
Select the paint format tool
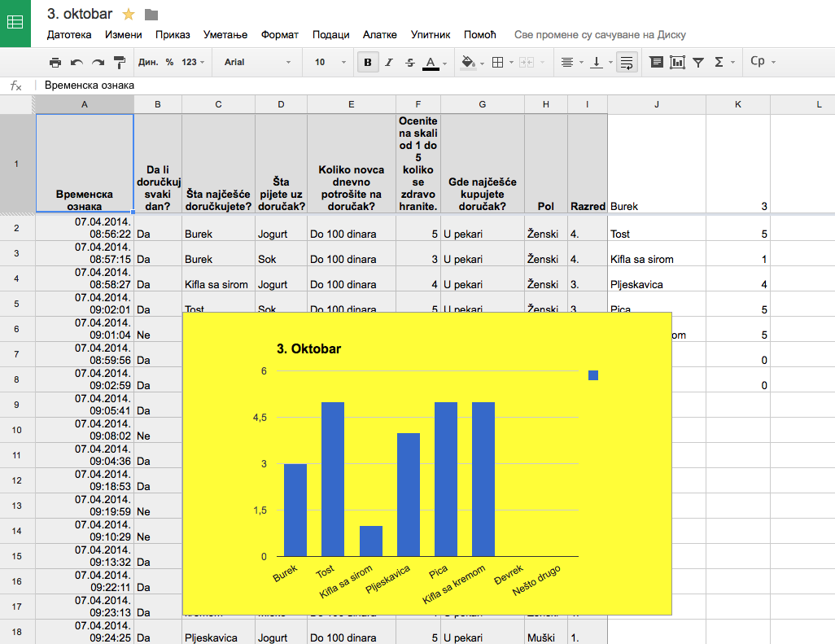tap(120, 63)
